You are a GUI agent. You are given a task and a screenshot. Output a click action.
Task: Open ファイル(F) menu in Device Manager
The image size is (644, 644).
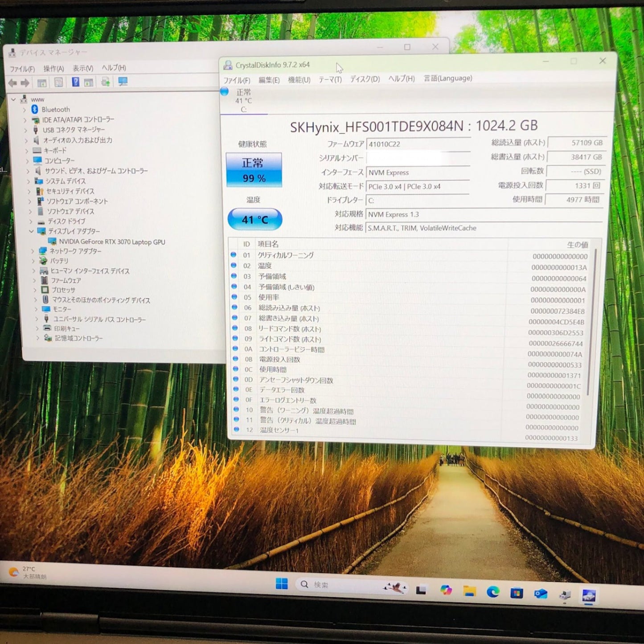click(22, 69)
